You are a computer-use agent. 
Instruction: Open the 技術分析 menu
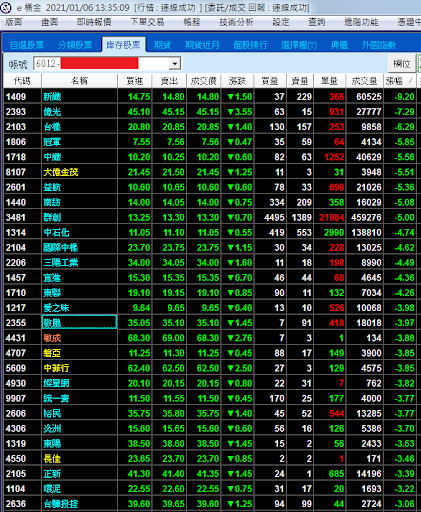pyautogui.click(x=236, y=22)
